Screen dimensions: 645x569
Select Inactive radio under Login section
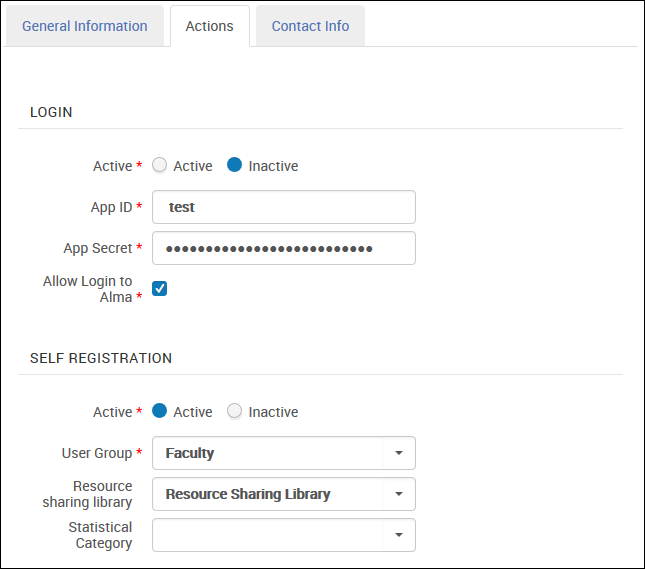(x=235, y=166)
